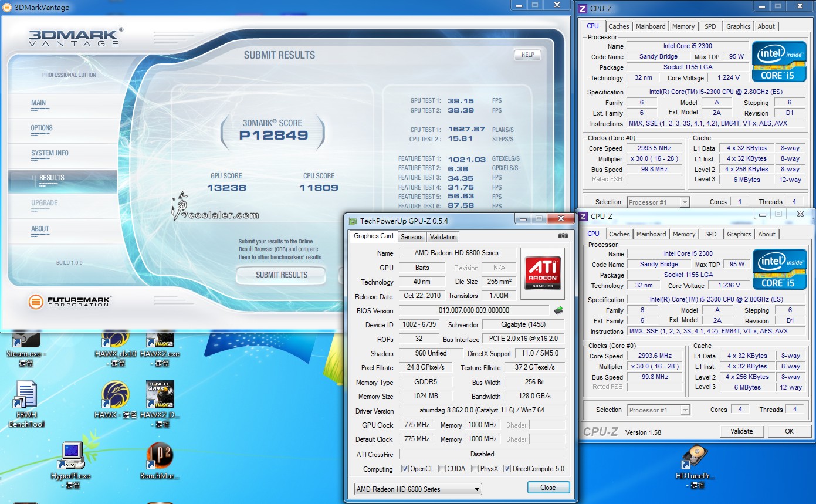This screenshot has height=504, width=816.
Task: Select the FBWH BenchTool desktop icon
Action: pos(26,404)
